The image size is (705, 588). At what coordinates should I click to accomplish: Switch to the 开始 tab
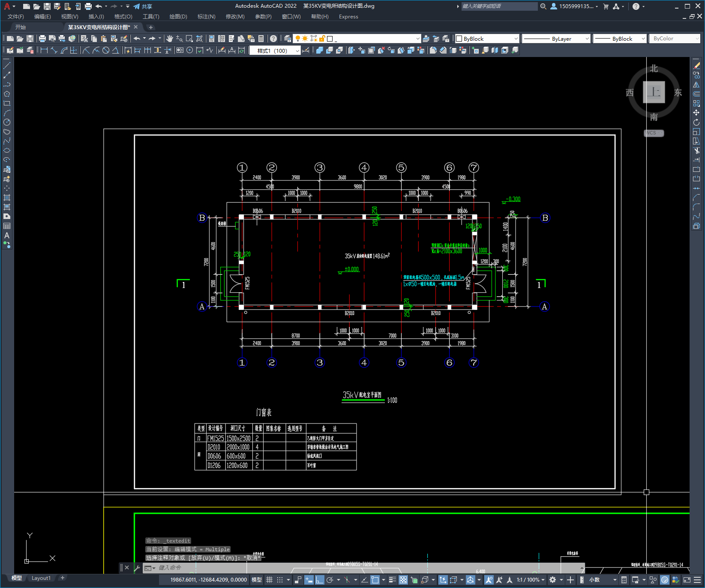click(x=21, y=27)
